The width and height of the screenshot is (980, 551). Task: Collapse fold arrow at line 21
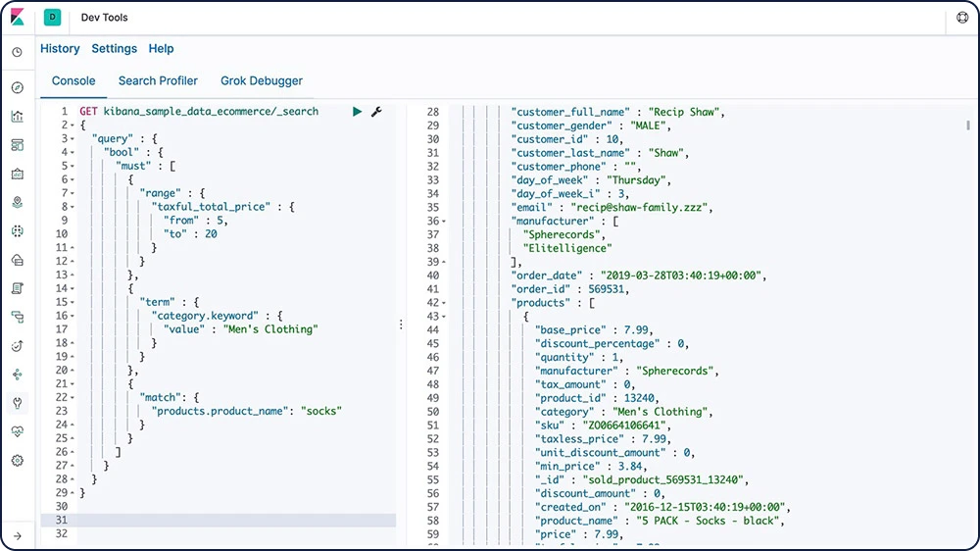(72, 384)
